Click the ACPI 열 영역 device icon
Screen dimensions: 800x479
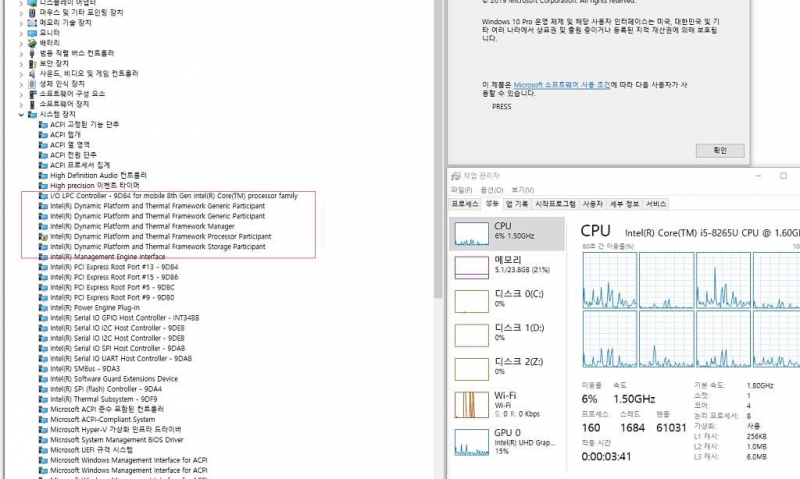click(43, 145)
